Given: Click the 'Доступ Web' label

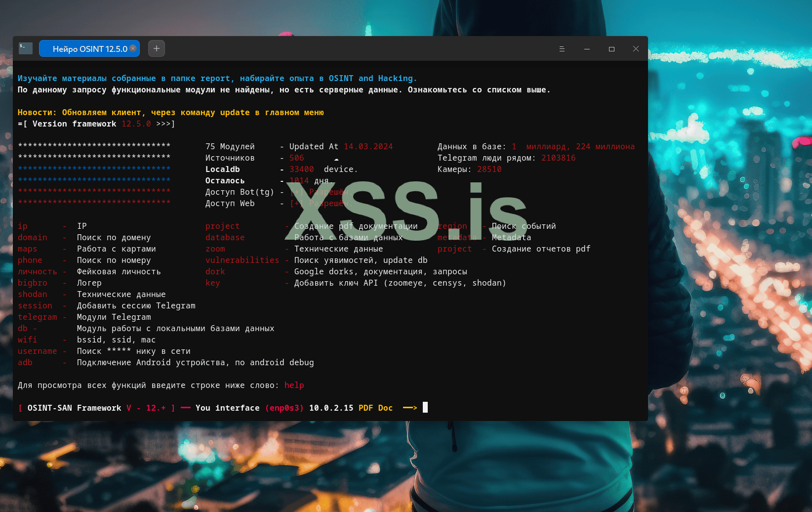Looking at the screenshot, I should click(x=230, y=203).
